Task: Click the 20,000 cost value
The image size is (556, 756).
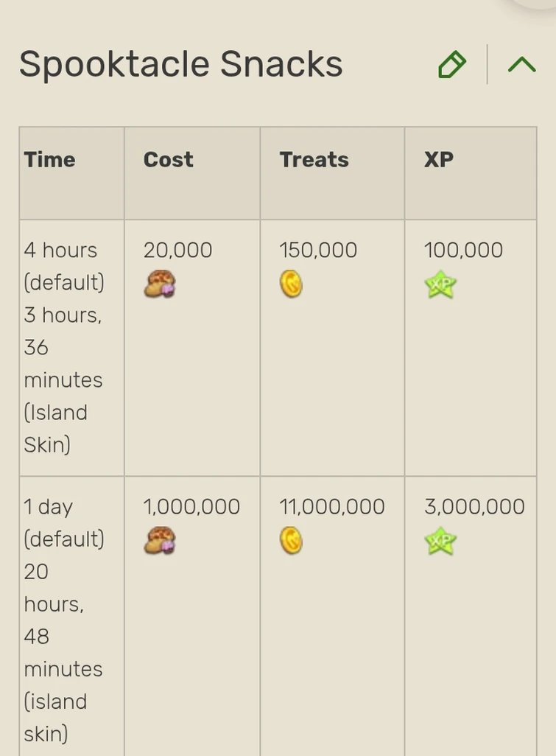Action: [x=177, y=251]
